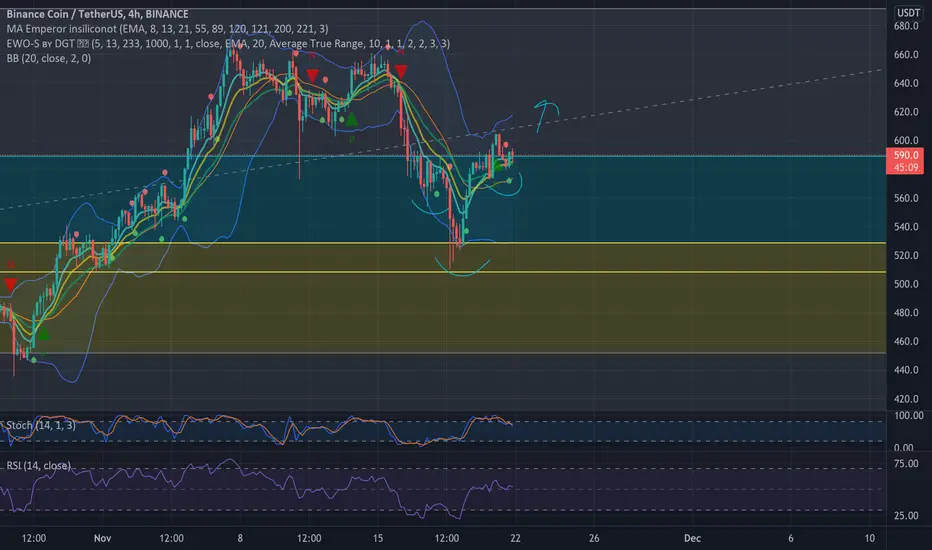The width and height of the screenshot is (932, 550).
Task: Select the EWO-S by DGT indicator legend
Action: [x=228, y=43]
